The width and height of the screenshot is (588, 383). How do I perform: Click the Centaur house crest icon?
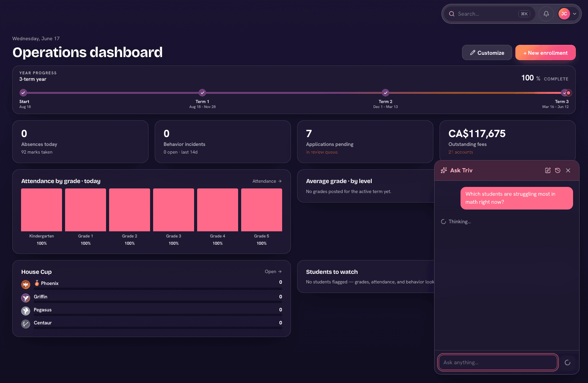(x=26, y=324)
